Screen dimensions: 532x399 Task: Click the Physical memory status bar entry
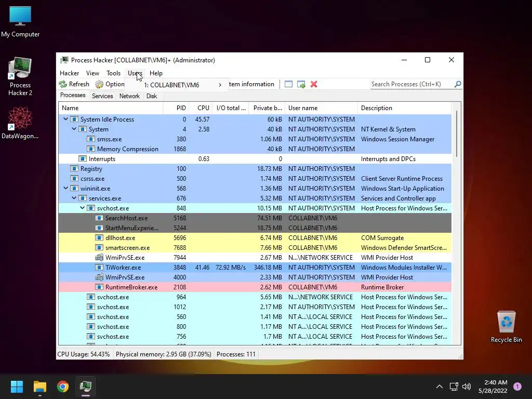click(164, 354)
